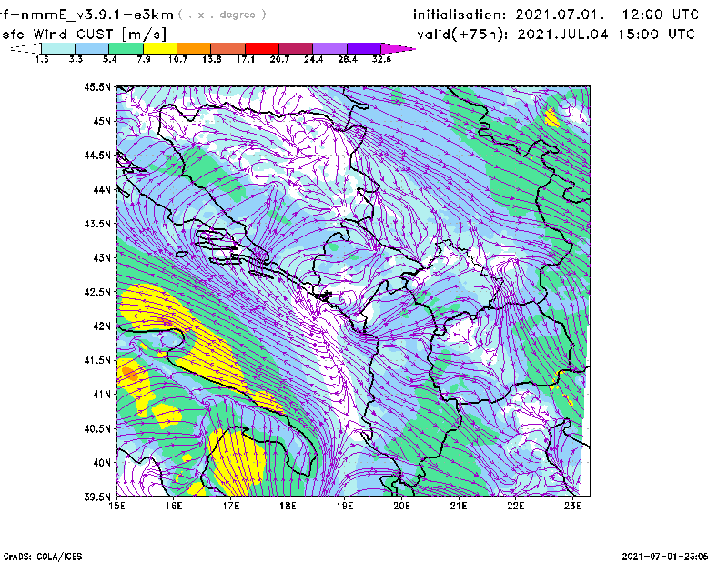The image size is (728, 562).
Task: Click the 23E longitude label
Action: point(572,506)
